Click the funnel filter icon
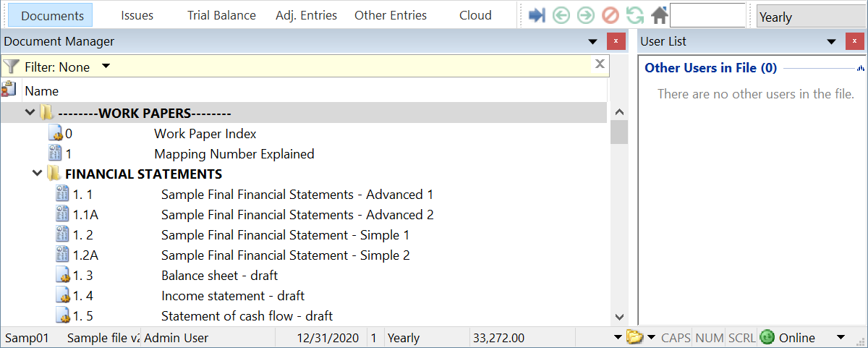This screenshot has width=868, height=348. 11,67
